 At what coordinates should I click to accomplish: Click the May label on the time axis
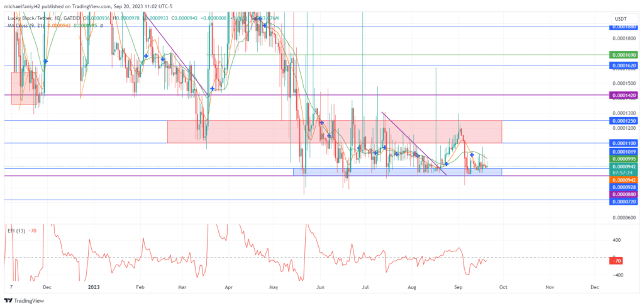(274, 286)
